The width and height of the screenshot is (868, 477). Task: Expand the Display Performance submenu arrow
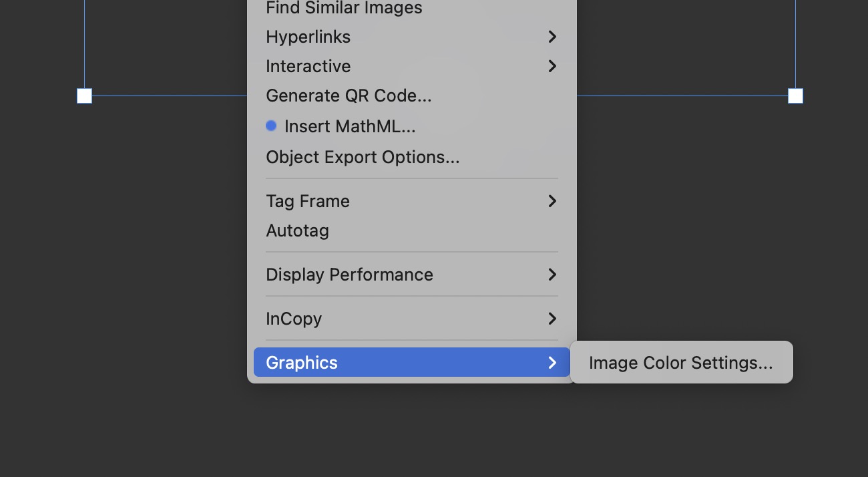[552, 275]
